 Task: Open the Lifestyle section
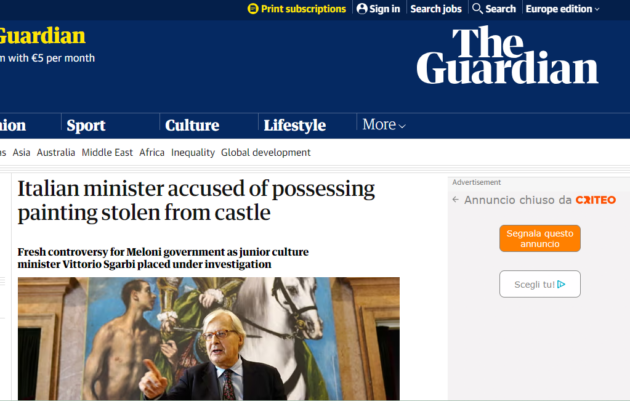(295, 125)
